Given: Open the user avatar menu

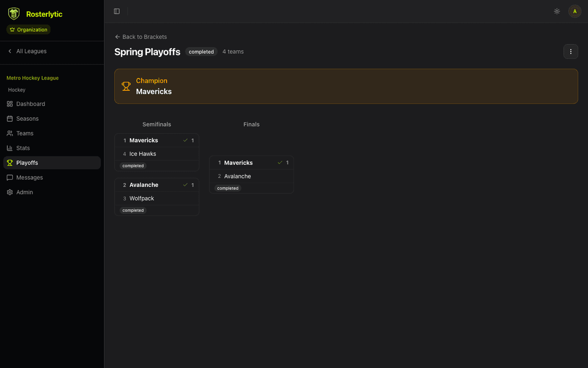Looking at the screenshot, I should (x=575, y=11).
